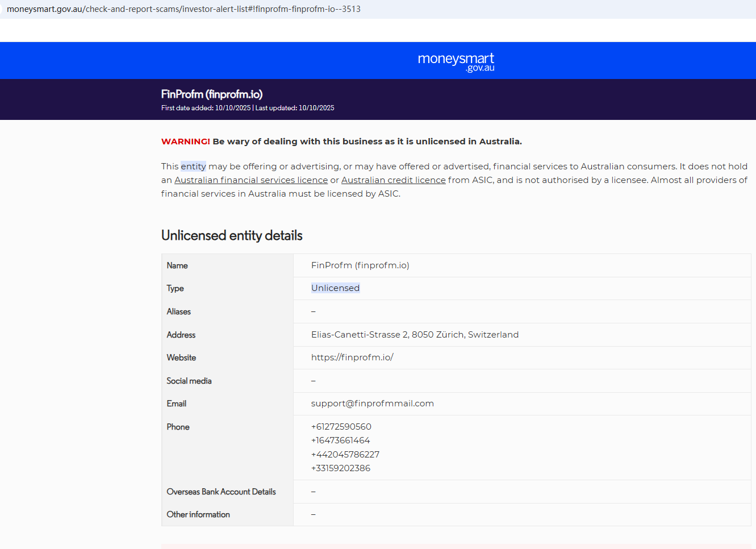Select the support@finprofmmail.com email address
Image resolution: width=756 pixels, height=549 pixels.
tap(373, 404)
